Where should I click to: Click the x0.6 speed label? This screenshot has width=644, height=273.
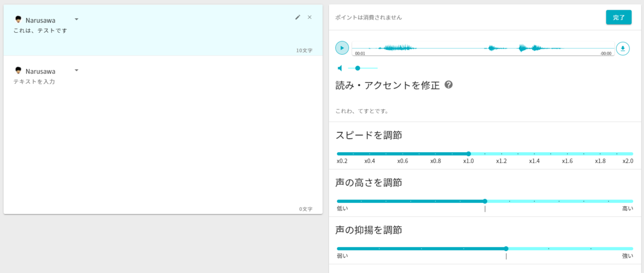coord(403,161)
